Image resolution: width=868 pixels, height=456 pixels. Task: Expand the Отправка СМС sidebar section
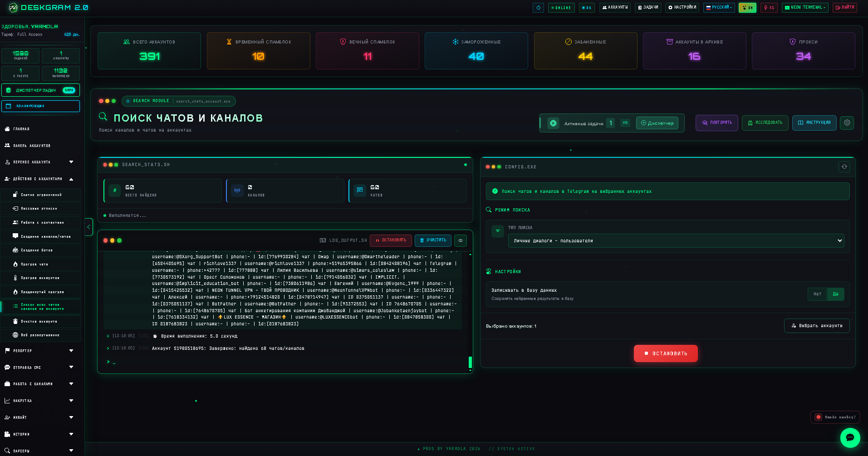coord(39,368)
